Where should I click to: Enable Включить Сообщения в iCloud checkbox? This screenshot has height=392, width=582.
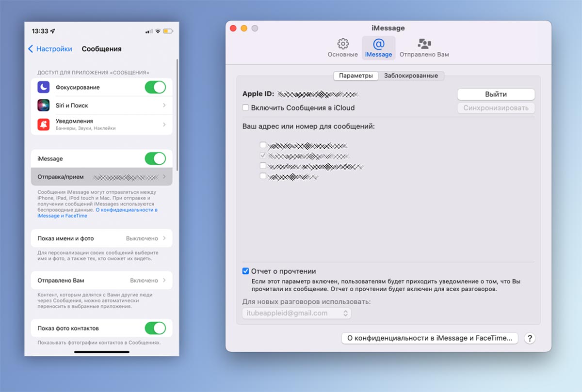[246, 108]
